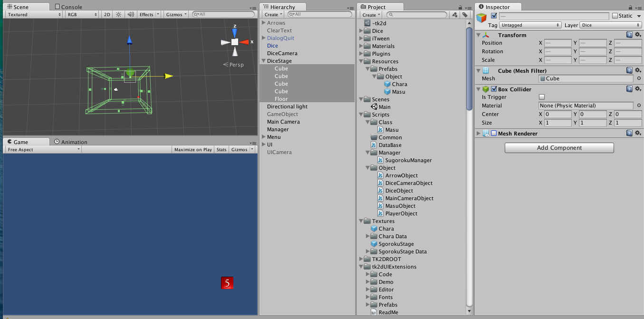Image resolution: width=644 pixels, height=319 pixels.
Task: Open Cube Mesh Filter help icon
Action: (629, 70)
